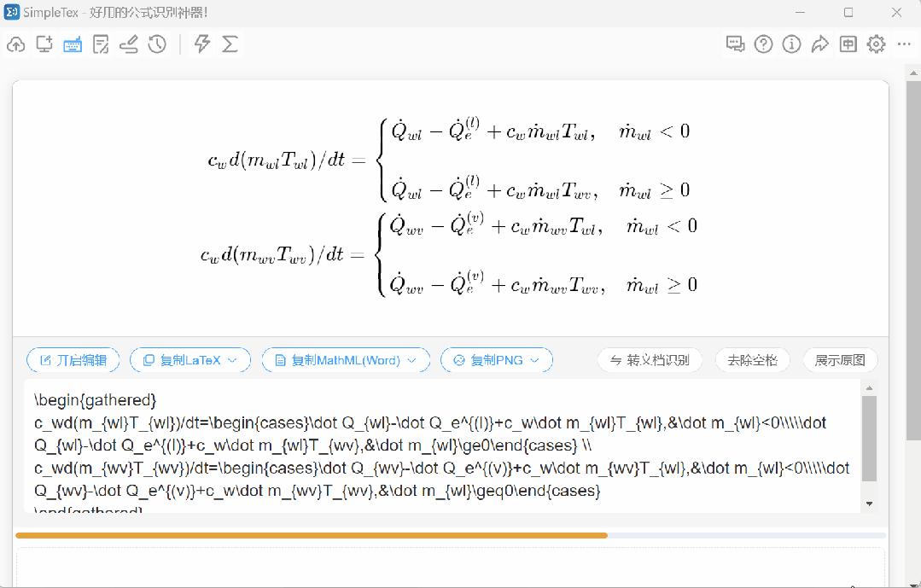The image size is (921, 588).
Task: Click the orange progress bar
Action: [312, 535]
